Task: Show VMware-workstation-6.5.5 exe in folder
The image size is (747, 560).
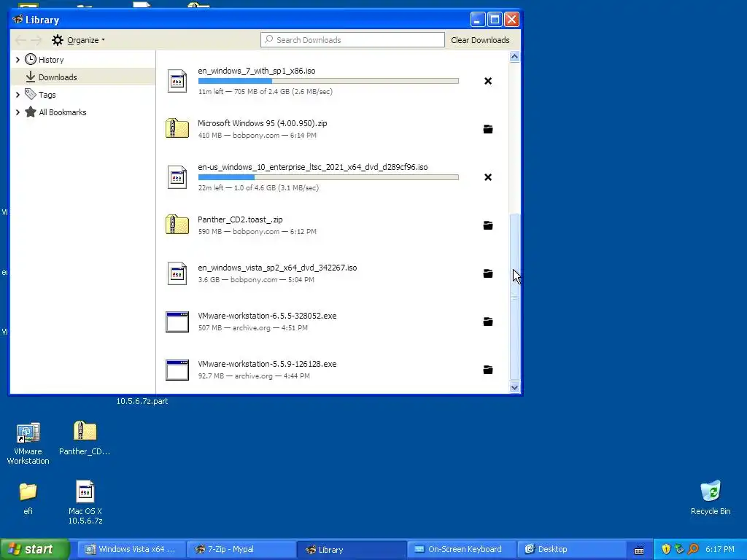Action: [x=488, y=322]
